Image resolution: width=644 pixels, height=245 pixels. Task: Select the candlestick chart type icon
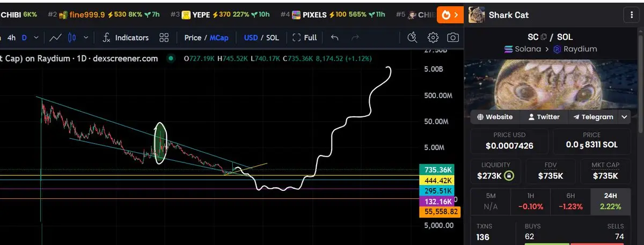click(x=72, y=38)
